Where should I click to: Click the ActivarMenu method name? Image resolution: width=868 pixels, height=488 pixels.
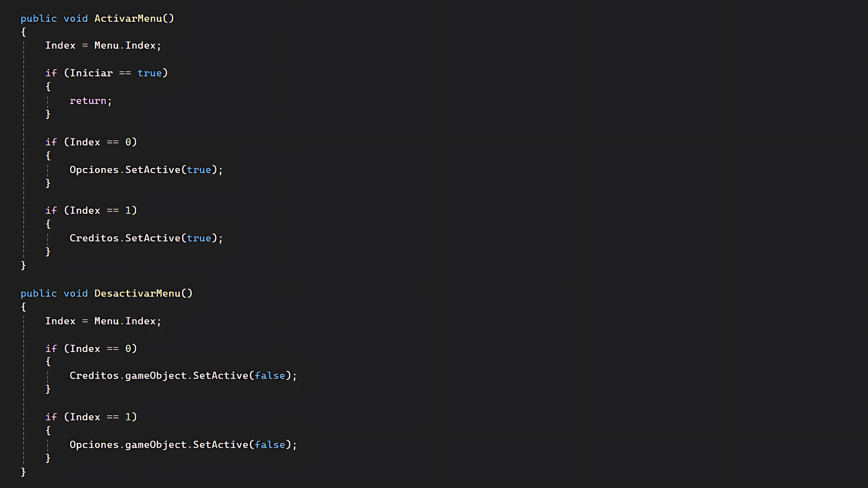(128, 19)
